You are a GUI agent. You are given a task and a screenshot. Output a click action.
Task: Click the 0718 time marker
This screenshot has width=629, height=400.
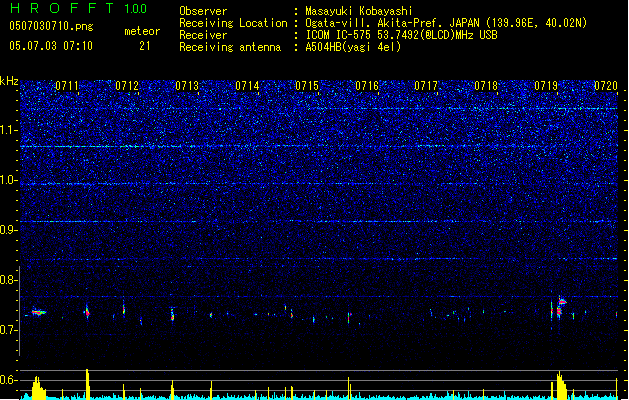pos(486,86)
